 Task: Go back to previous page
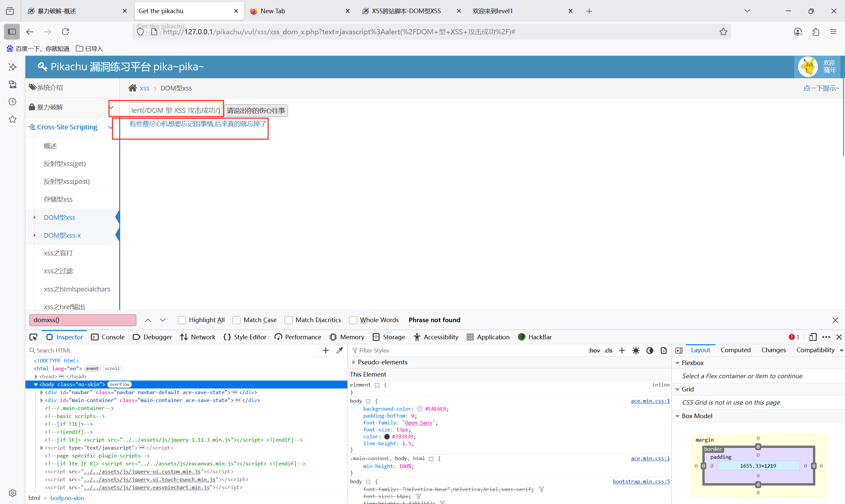click(30, 32)
